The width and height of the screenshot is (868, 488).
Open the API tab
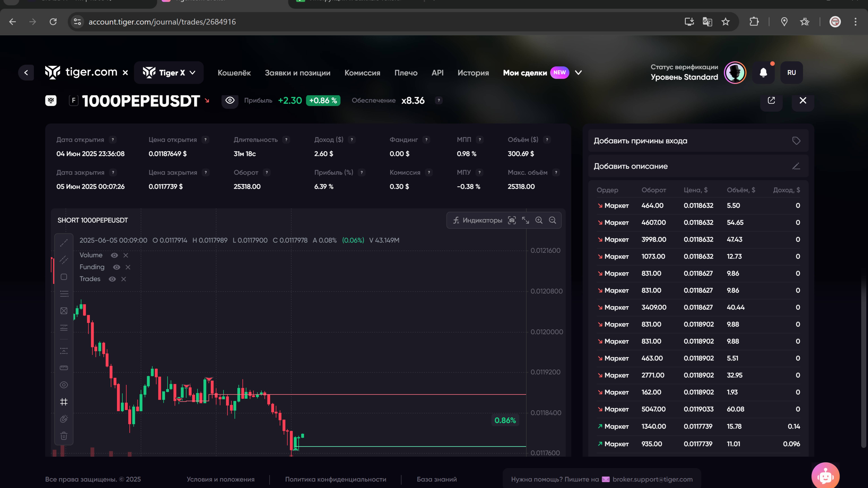point(437,73)
